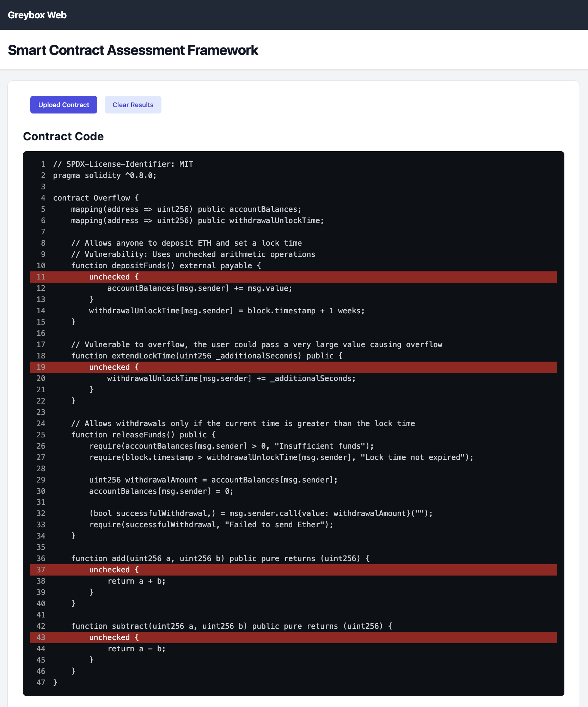
Task: Select the add function on line 36
Action: [220, 558]
